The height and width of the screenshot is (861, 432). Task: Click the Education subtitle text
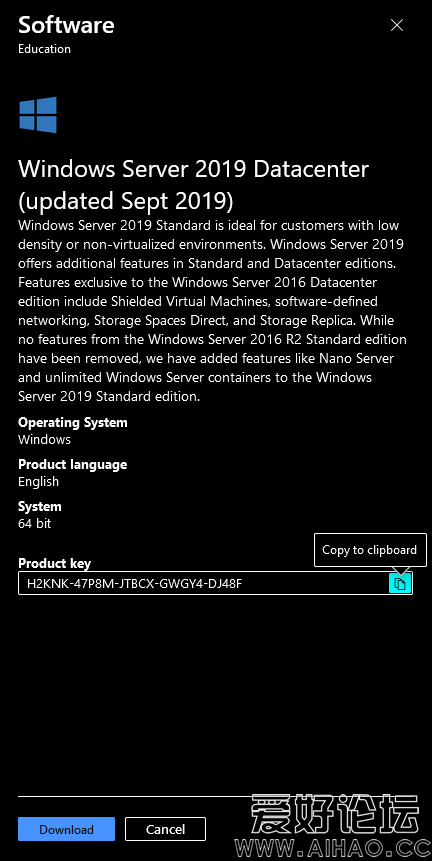44,49
